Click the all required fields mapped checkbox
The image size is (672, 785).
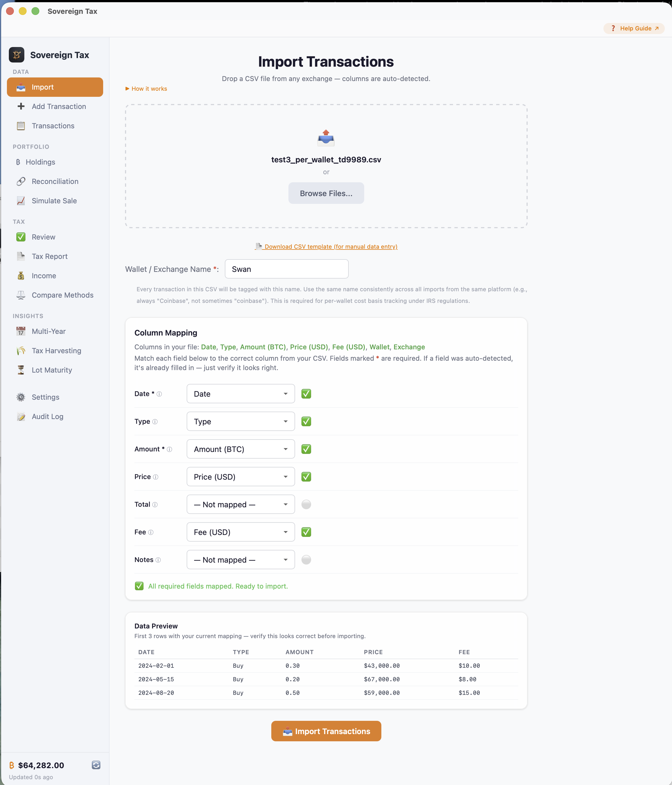point(139,586)
